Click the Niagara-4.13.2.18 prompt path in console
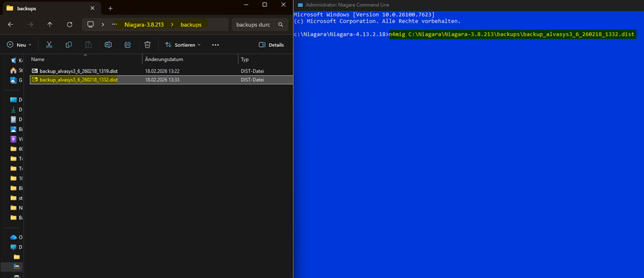This screenshot has width=644, height=278. [341, 34]
